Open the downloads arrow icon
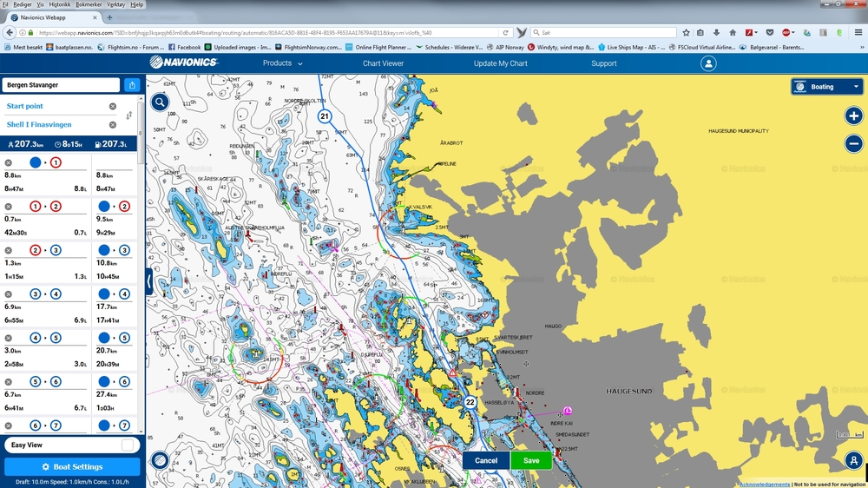This screenshot has width=868, height=488. click(x=716, y=33)
